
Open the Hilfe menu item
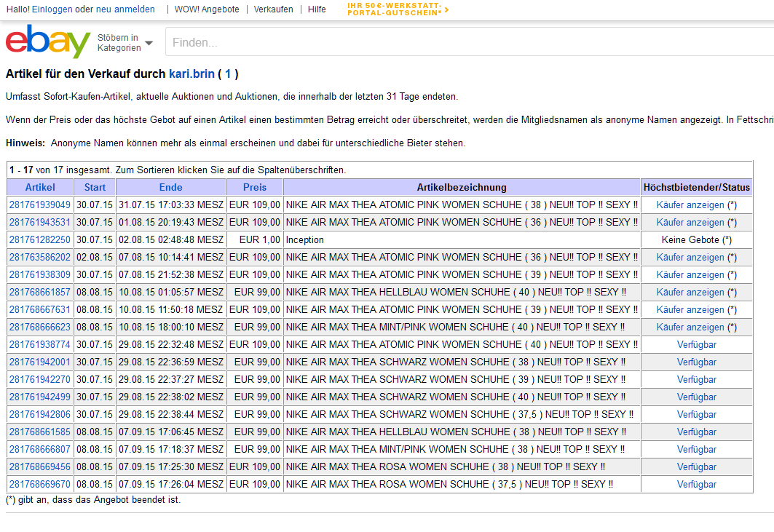(317, 9)
